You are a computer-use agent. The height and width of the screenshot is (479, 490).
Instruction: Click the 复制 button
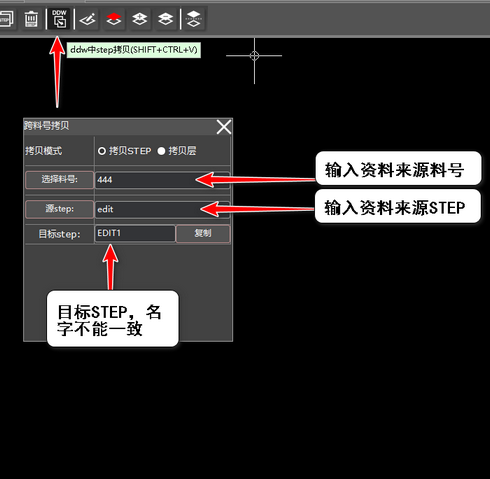click(x=203, y=233)
